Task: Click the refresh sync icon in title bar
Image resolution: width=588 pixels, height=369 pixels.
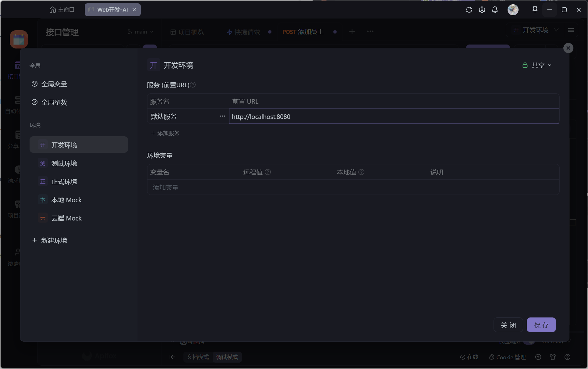Action: click(469, 10)
